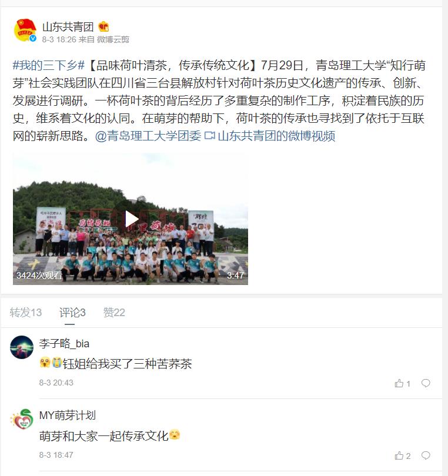Open the post timestamp 8-3 18:26

[x=59, y=39]
